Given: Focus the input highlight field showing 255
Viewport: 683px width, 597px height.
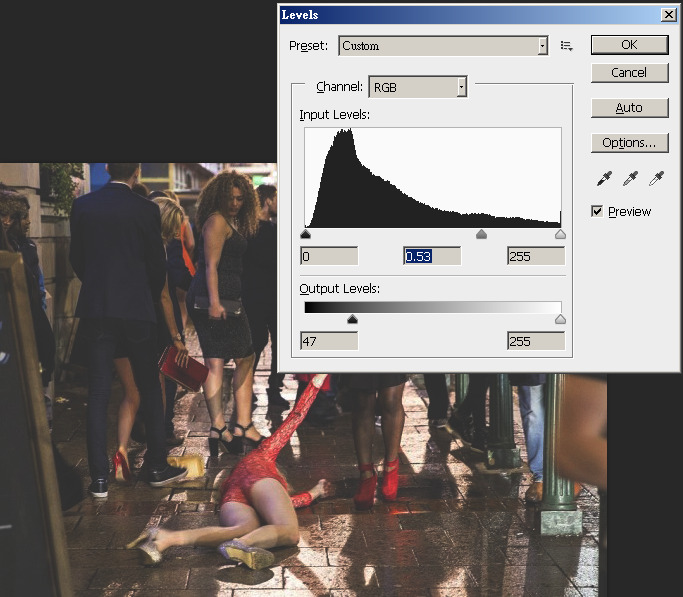Looking at the screenshot, I should 536,256.
